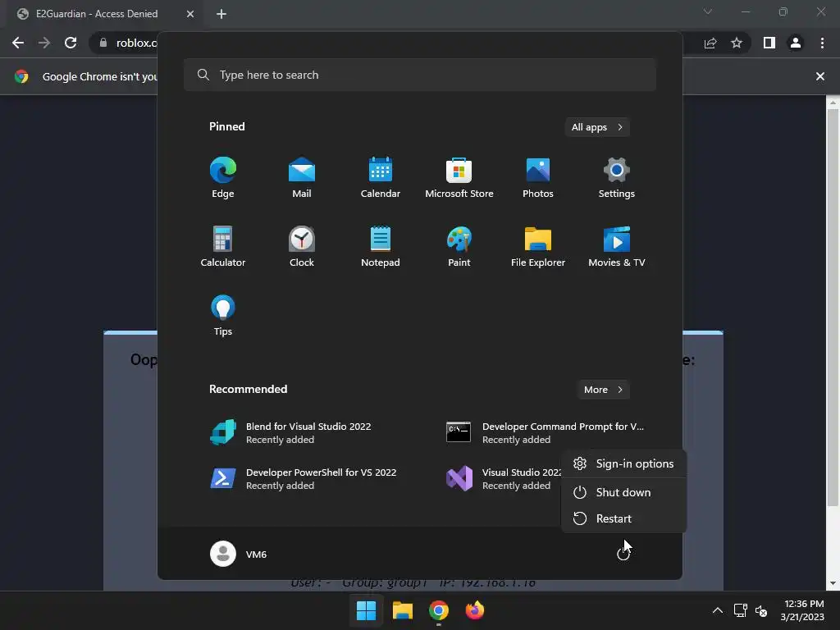
Task: Toggle Chrome side panel
Action: click(769, 43)
